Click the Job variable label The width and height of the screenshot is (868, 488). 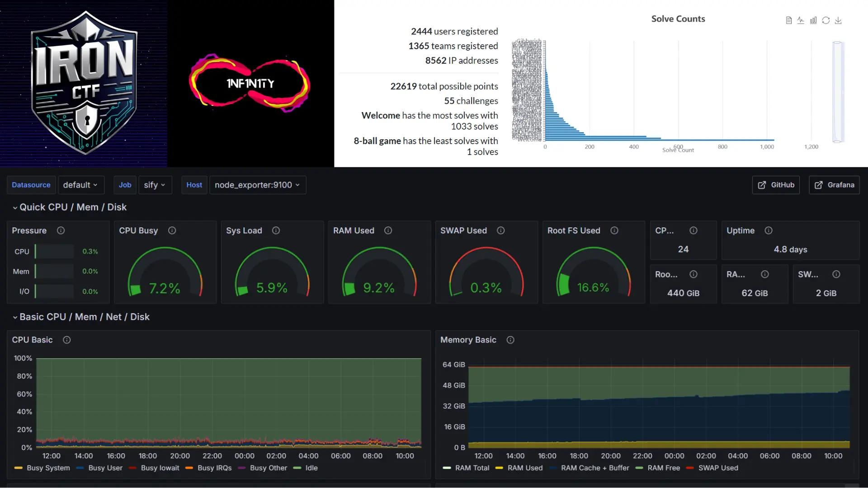[125, 185]
